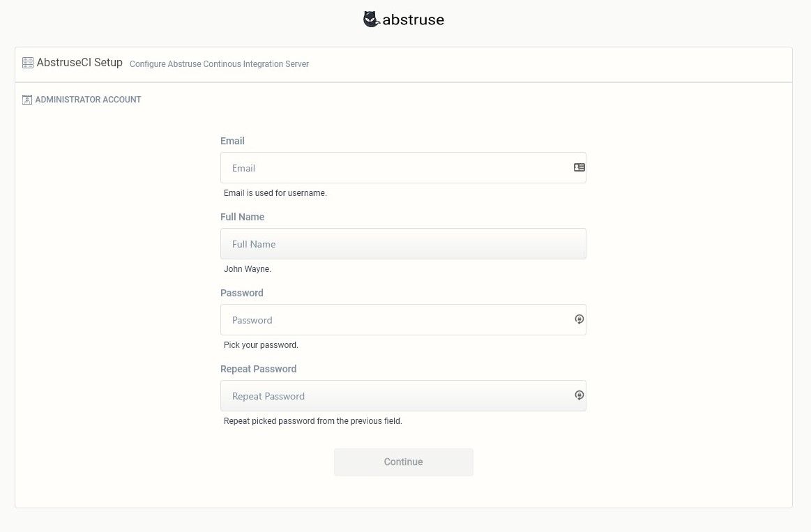Focus the Email input field

coord(404,167)
